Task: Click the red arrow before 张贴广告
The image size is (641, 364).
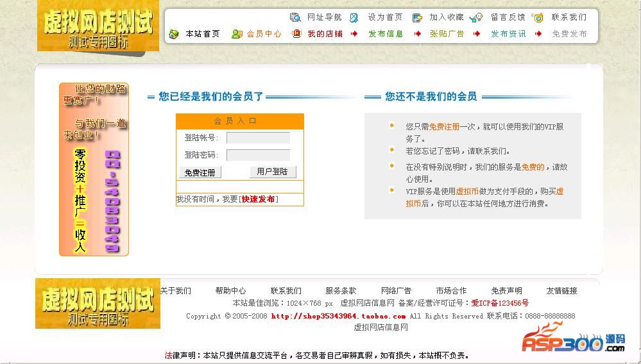Action: 417,34
